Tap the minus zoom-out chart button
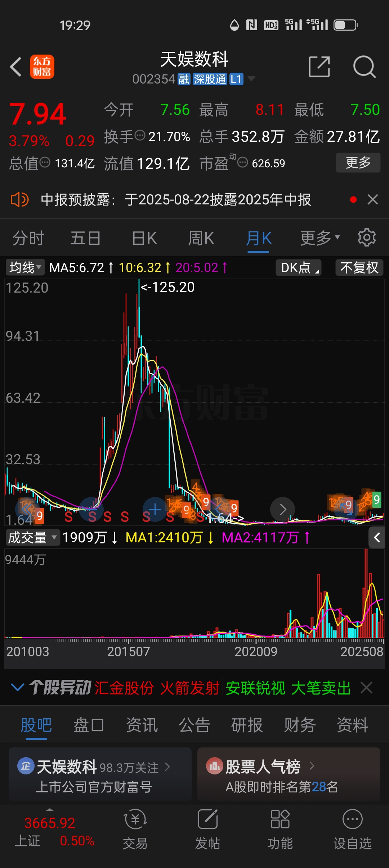This screenshot has height=868, width=389. click(x=91, y=509)
